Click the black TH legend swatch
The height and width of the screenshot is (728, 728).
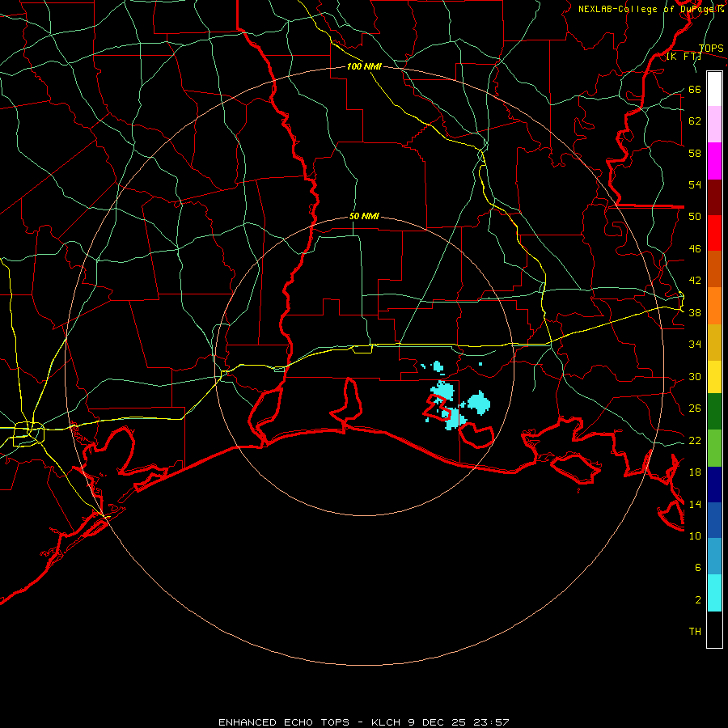coord(714,629)
